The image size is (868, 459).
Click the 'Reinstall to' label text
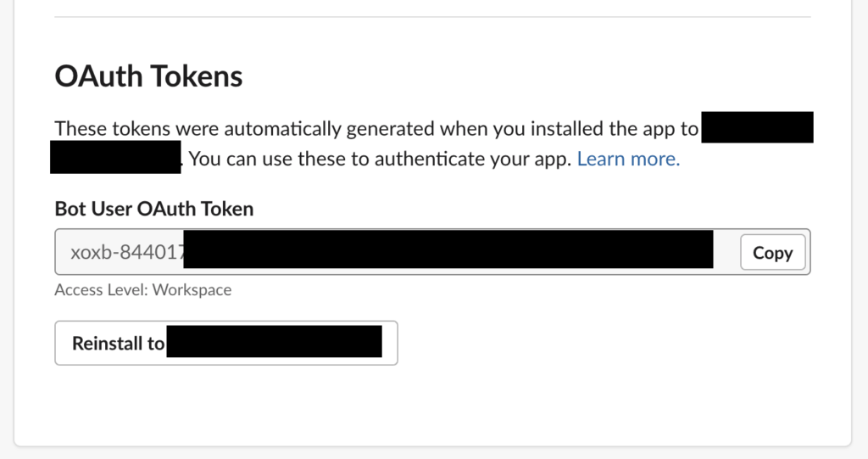[118, 344]
